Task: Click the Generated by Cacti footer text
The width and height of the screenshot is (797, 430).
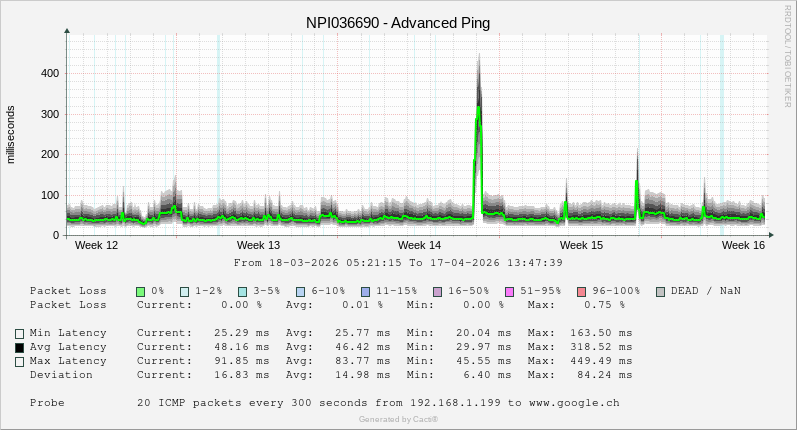Action: pyautogui.click(x=398, y=420)
